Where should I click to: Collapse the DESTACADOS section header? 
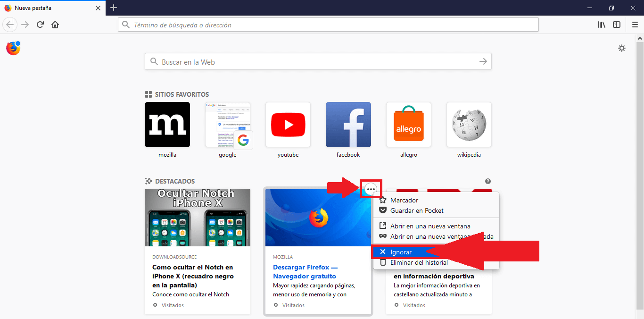170,181
